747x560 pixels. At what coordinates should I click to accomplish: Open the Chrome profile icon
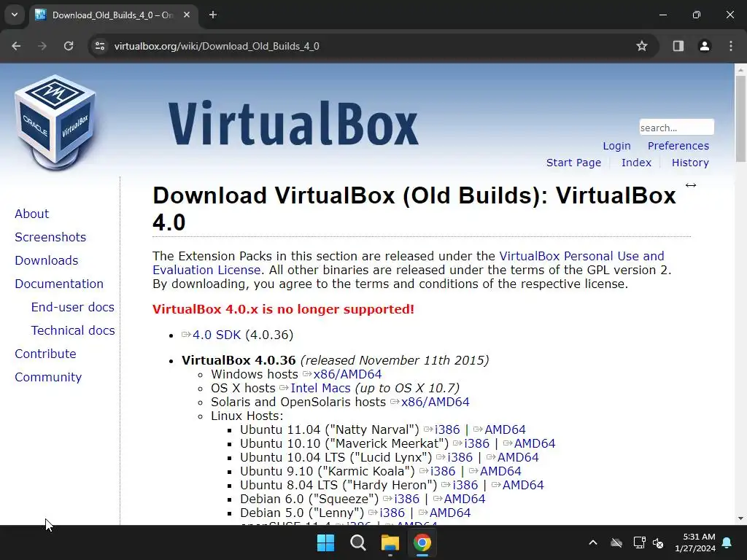click(x=705, y=46)
